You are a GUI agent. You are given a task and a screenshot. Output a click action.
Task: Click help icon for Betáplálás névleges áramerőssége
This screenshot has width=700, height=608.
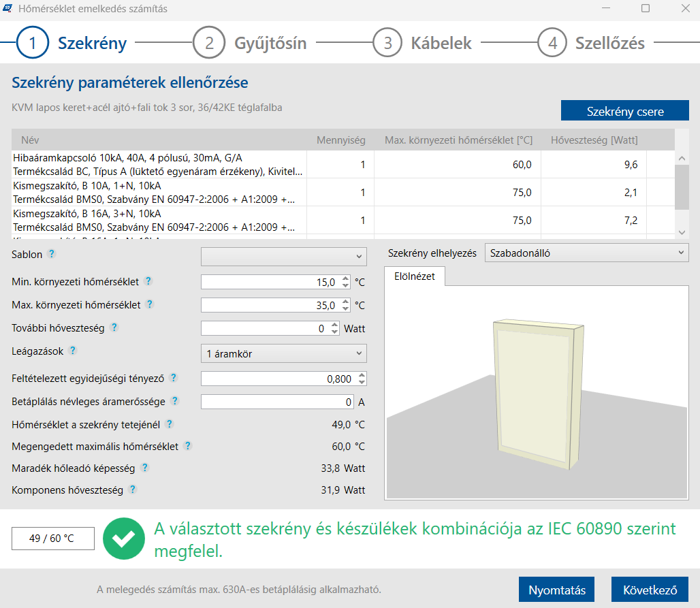click(175, 401)
